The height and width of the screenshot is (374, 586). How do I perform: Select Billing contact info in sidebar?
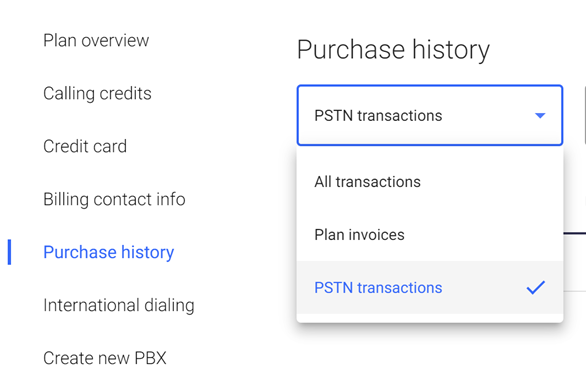[x=114, y=199]
